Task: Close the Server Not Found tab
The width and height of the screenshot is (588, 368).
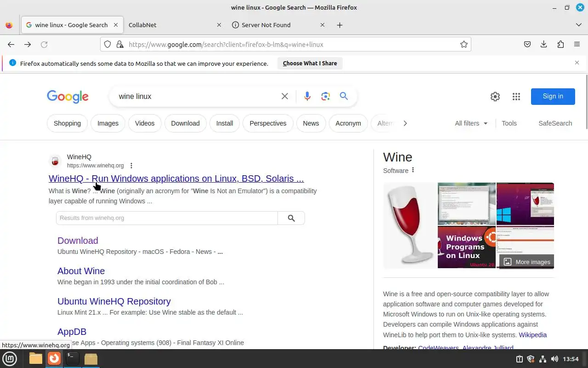Action: click(322, 25)
